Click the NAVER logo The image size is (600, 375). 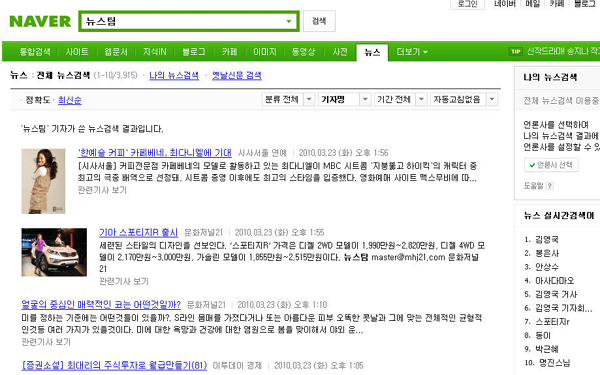click(40, 21)
